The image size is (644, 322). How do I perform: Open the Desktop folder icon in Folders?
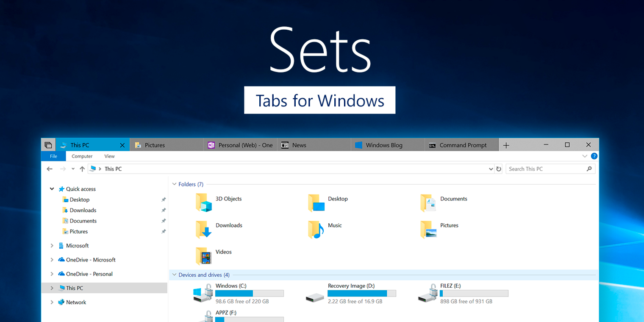(316, 203)
